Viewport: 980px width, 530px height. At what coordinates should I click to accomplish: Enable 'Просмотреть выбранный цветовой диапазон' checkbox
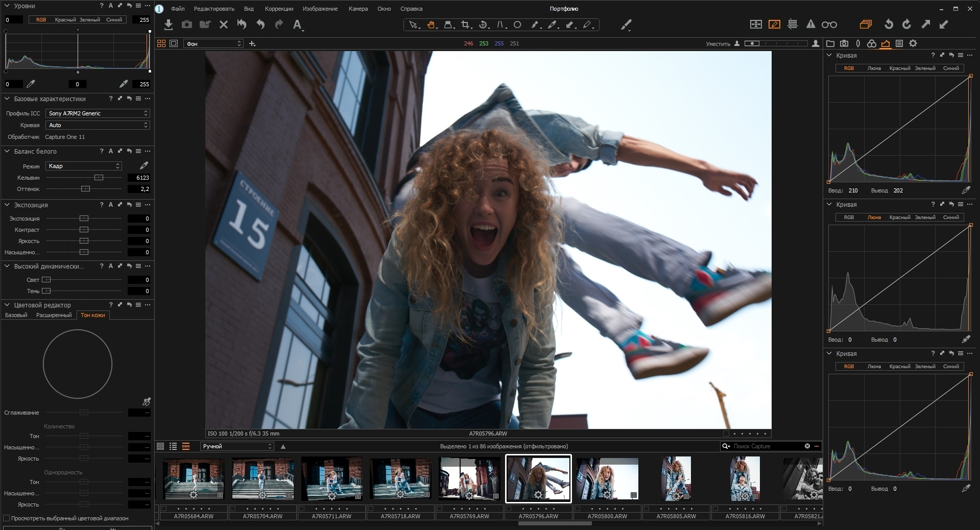[x=7, y=518]
